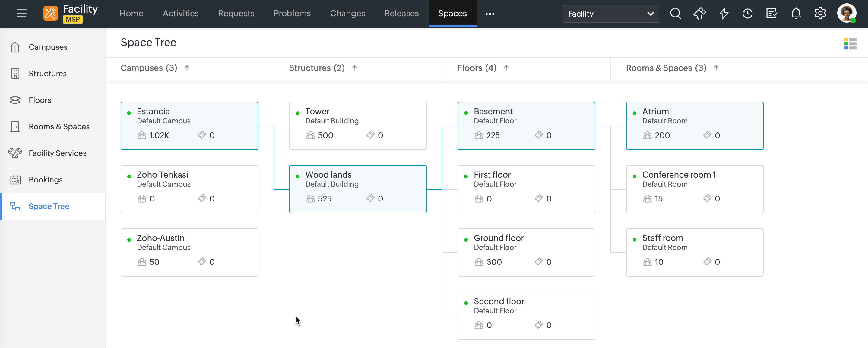Click the notes checklist icon in header
The image size is (868, 348).
771,14
